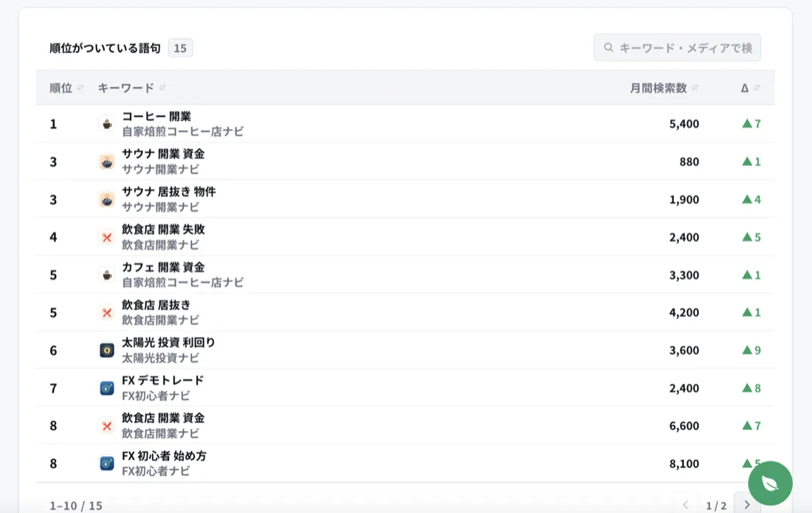
Task: Focus the キーワード・メディア search field
Action: tap(678, 48)
